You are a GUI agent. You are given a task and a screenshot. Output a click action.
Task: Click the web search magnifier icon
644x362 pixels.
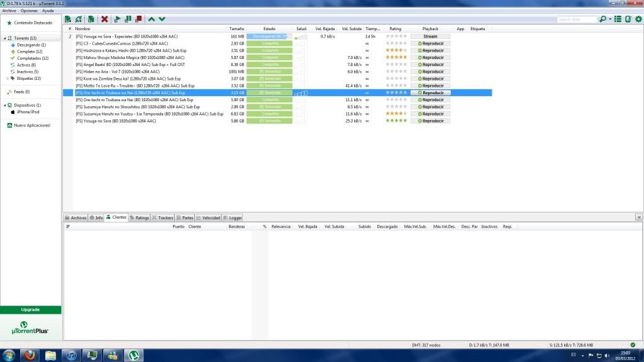[x=602, y=19]
